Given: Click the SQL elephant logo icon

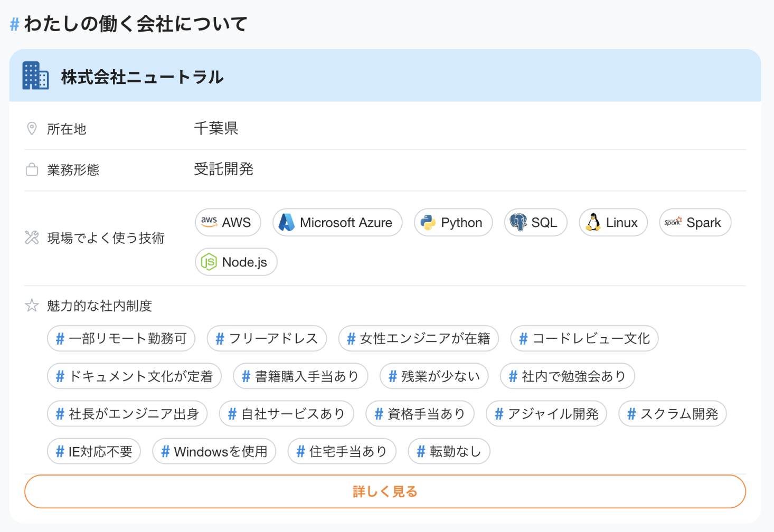Looking at the screenshot, I should pos(518,222).
